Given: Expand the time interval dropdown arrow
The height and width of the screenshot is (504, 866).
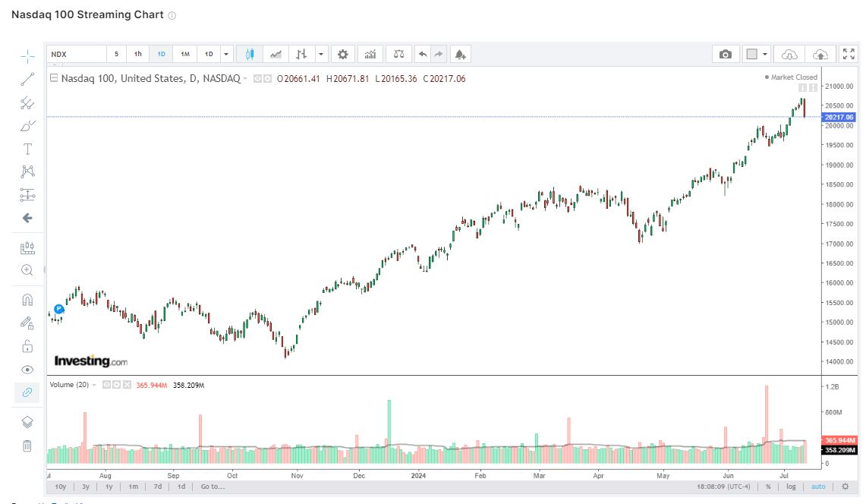Looking at the screenshot, I should (x=226, y=55).
